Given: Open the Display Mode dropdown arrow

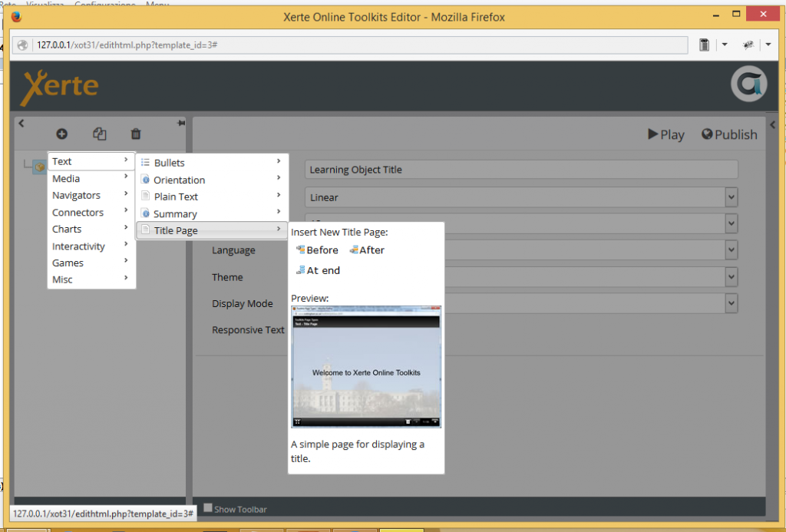Looking at the screenshot, I should [731, 303].
